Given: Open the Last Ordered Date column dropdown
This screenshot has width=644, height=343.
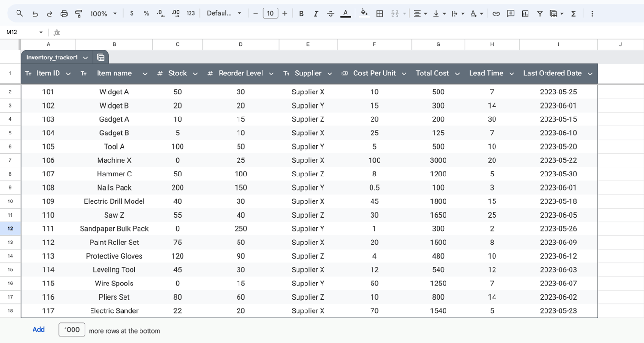Looking at the screenshot, I should [x=590, y=74].
